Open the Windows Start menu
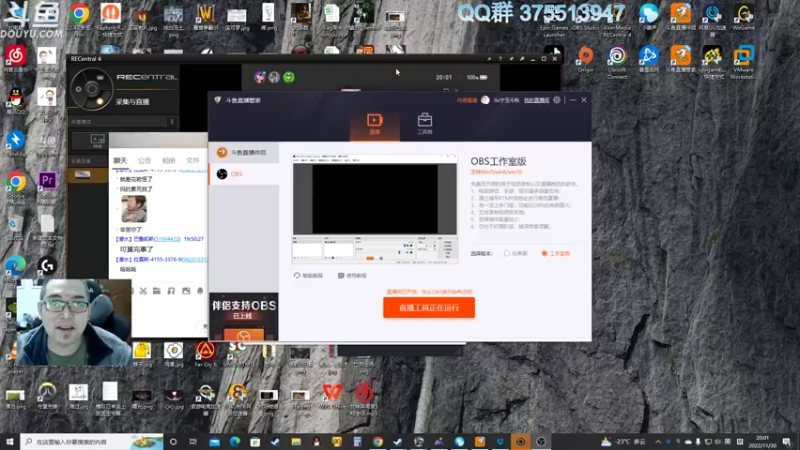 (10, 441)
